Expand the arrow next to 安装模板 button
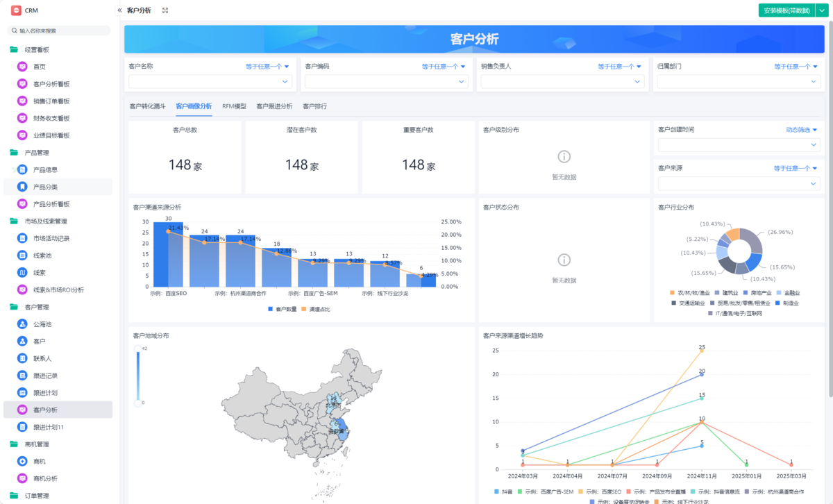Viewport: 833px width, 504px height. [x=822, y=10]
